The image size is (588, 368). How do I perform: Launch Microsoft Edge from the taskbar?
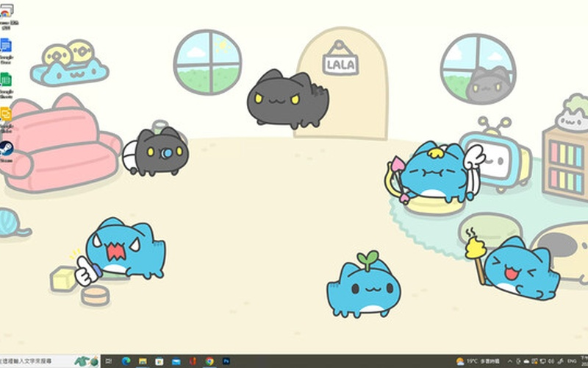[126, 361]
